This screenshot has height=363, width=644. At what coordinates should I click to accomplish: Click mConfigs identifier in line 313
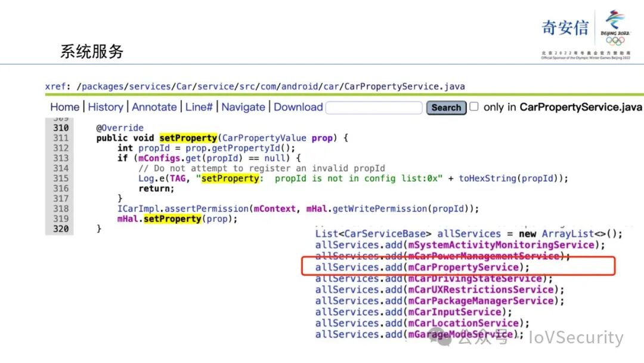pos(159,158)
